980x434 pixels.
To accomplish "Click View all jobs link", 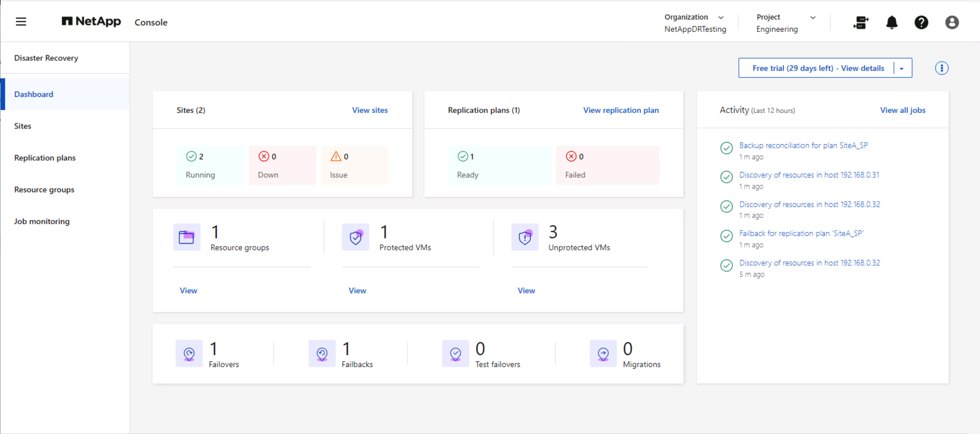I will point(902,110).
